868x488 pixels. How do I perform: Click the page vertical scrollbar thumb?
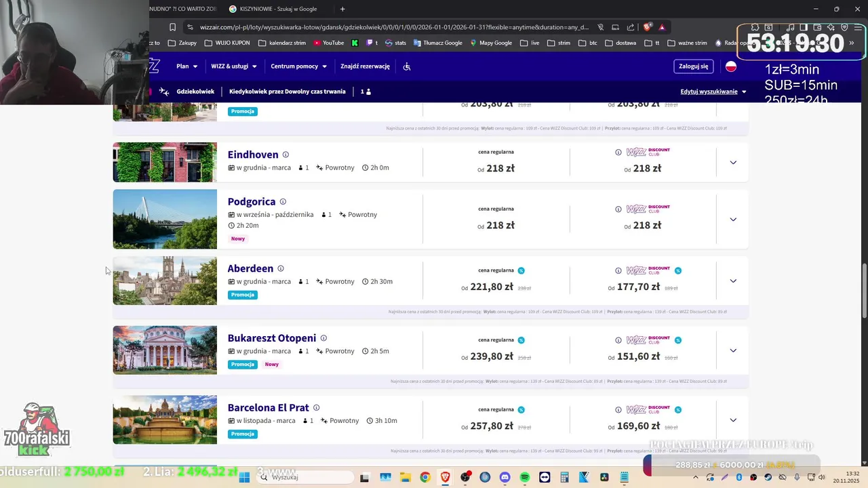pyautogui.click(x=865, y=290)
